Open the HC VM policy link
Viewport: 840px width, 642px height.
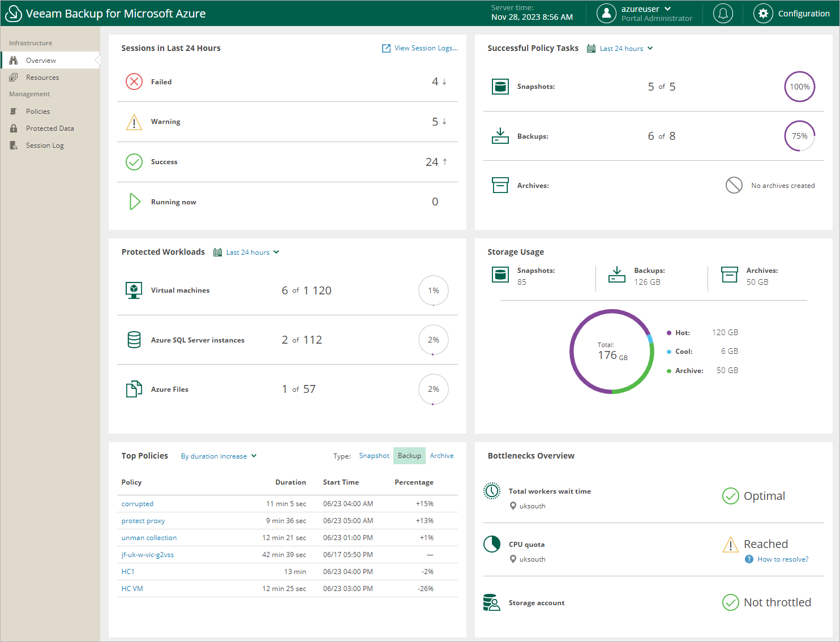[132, 589]
